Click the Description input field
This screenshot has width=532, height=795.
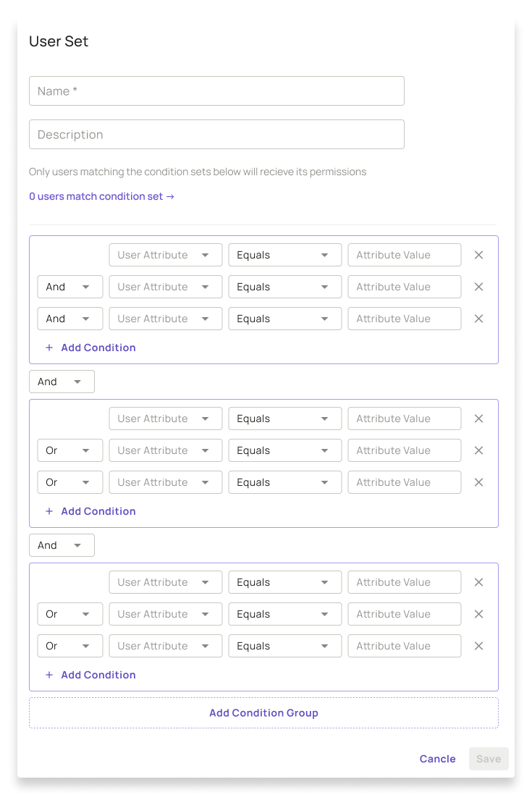pos(216,134)
